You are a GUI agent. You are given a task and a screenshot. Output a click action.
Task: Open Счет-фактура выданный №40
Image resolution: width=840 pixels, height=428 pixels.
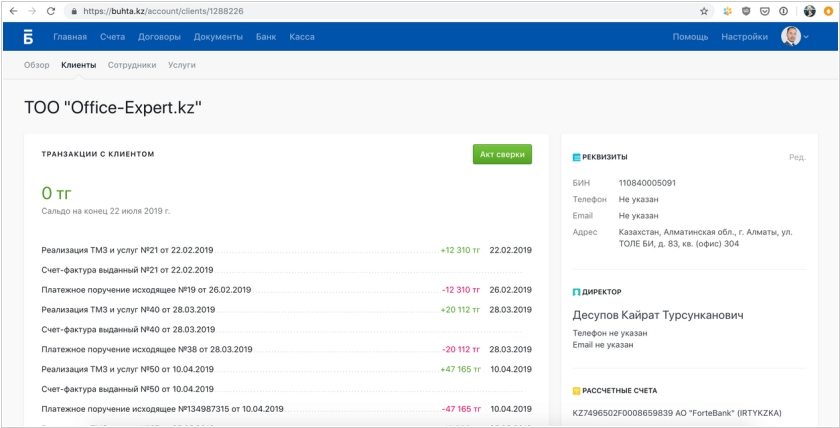128,329
